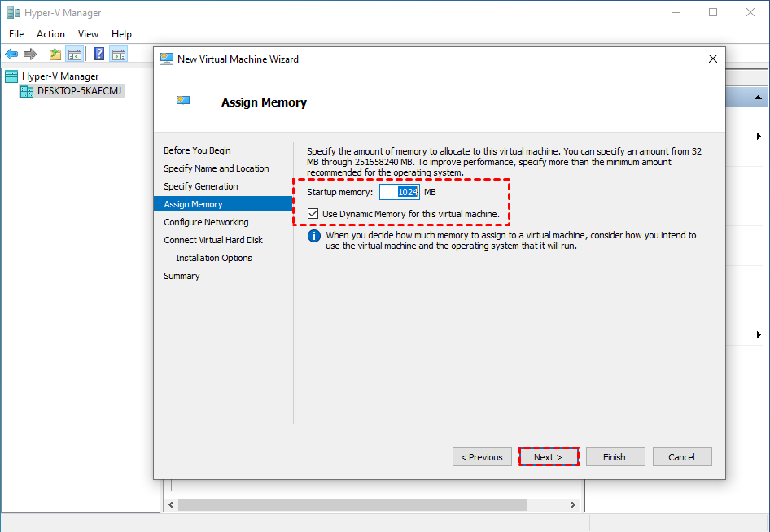Expand the upper submenu arrow in Actions pane

click(759, 136)
